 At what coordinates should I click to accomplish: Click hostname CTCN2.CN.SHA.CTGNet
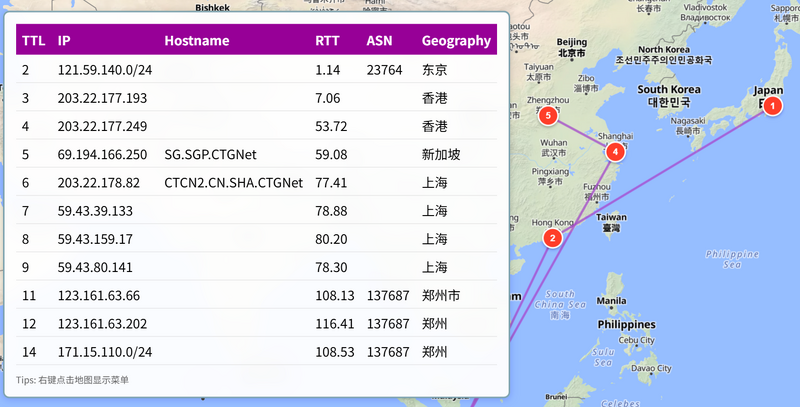coord(234,182)
